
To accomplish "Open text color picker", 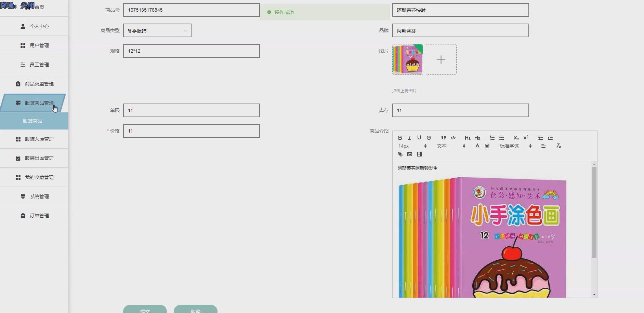I will (x=477, y=146).
